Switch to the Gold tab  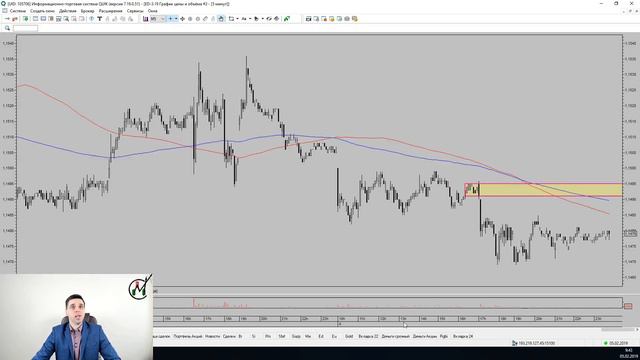349,336
